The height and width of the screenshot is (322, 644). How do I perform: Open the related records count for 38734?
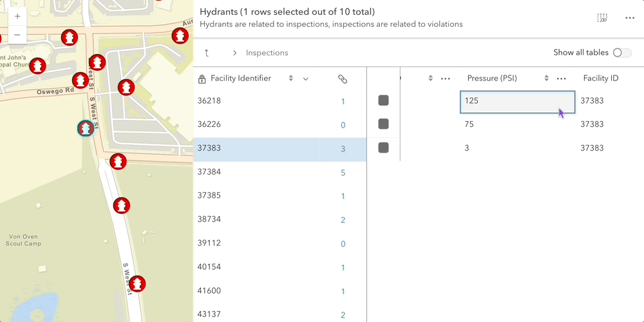(x=343, y=220)
